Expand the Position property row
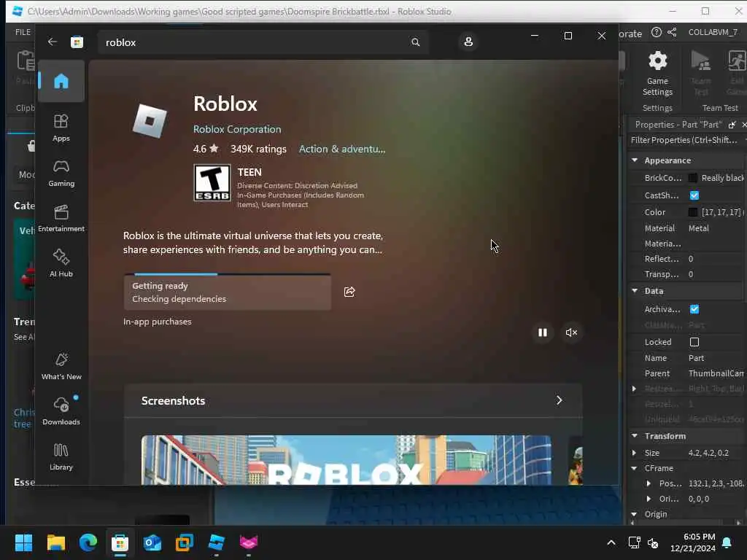 pyautogui.click(x=649, y=483)
